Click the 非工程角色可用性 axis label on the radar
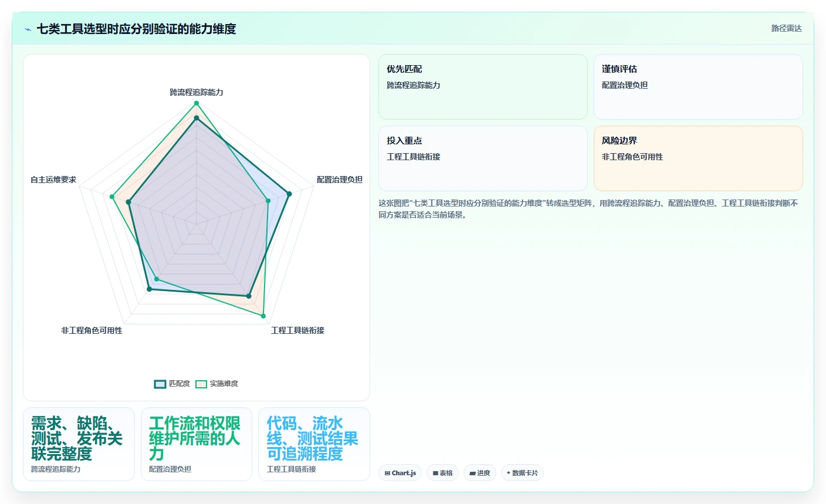Viewport: 826px width, 504px height. (92, 330)
